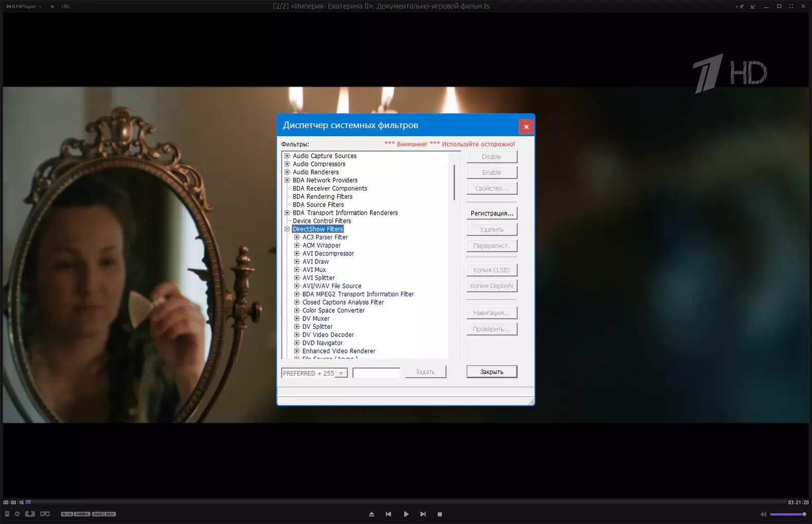Click the Удалить delete button
The height and width of the screenshot is (524, 812).
492,230
